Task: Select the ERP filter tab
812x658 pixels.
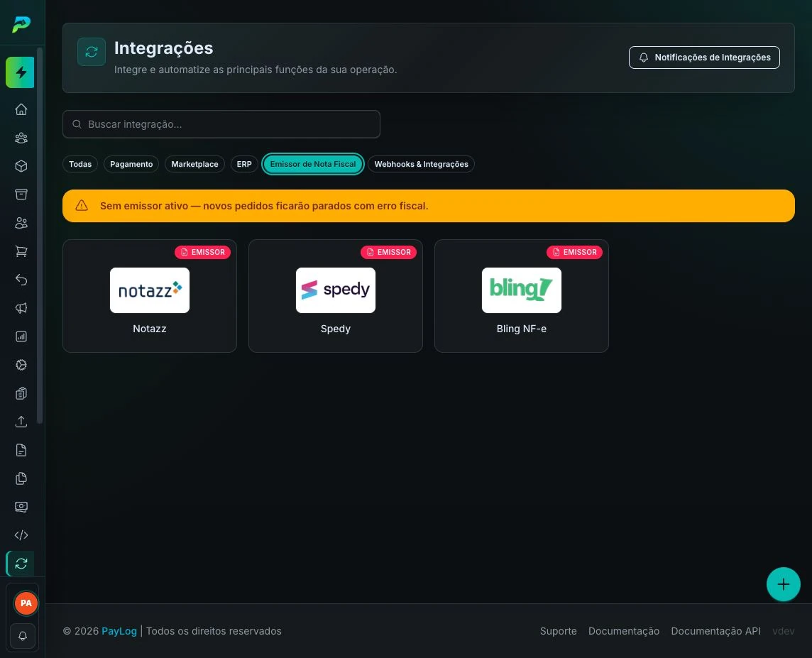Action: (x=244, y=164)
